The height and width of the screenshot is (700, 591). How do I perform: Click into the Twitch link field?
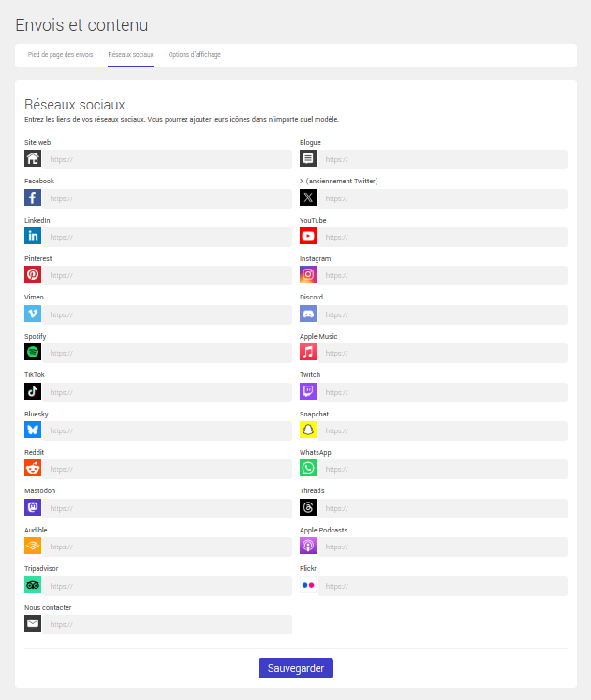(x=442, y=392)
